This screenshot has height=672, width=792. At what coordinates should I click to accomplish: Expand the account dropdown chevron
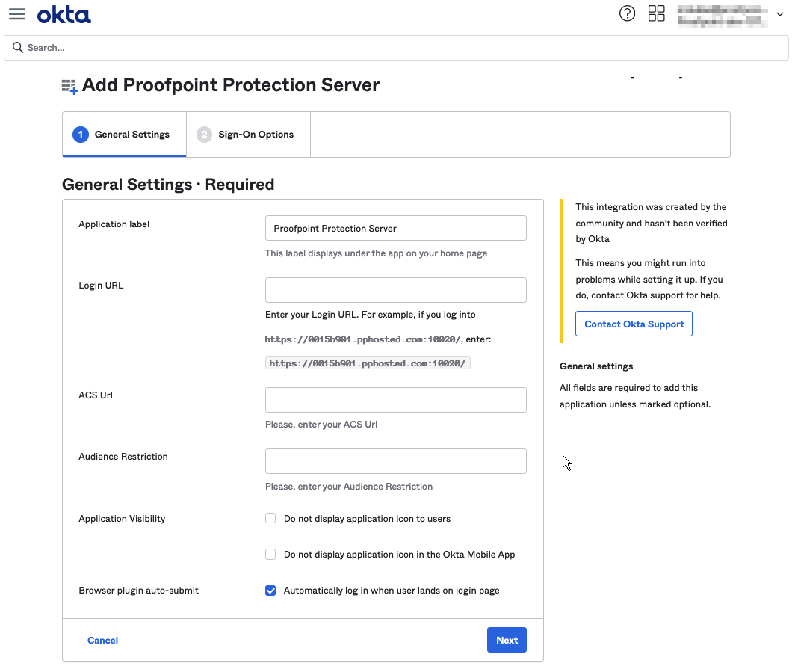pos(779,13)
